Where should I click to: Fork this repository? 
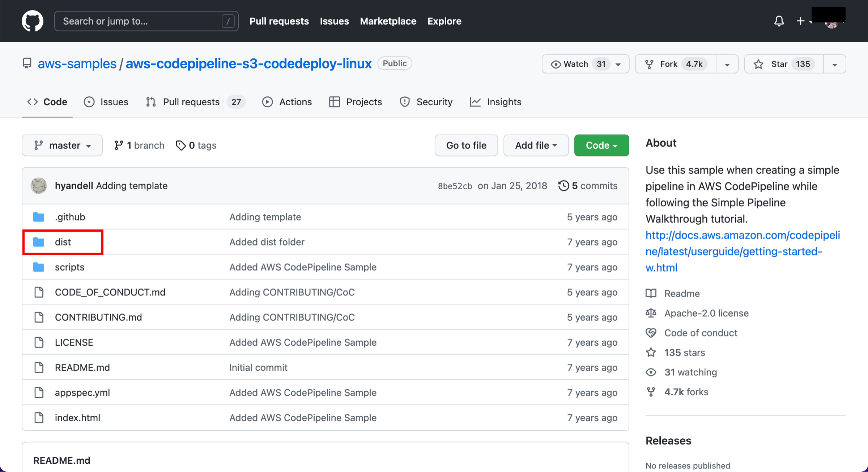pyautogui.click(x=676, y=64)
